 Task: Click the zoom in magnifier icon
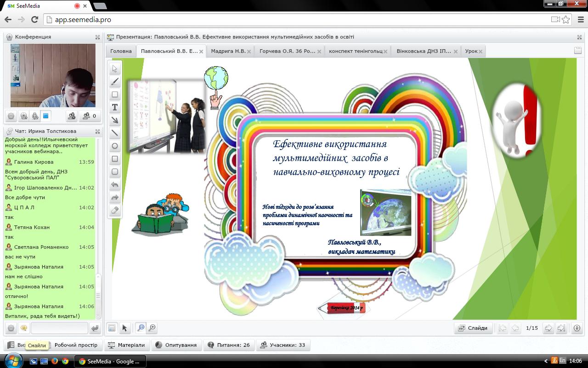click(152, 328)
